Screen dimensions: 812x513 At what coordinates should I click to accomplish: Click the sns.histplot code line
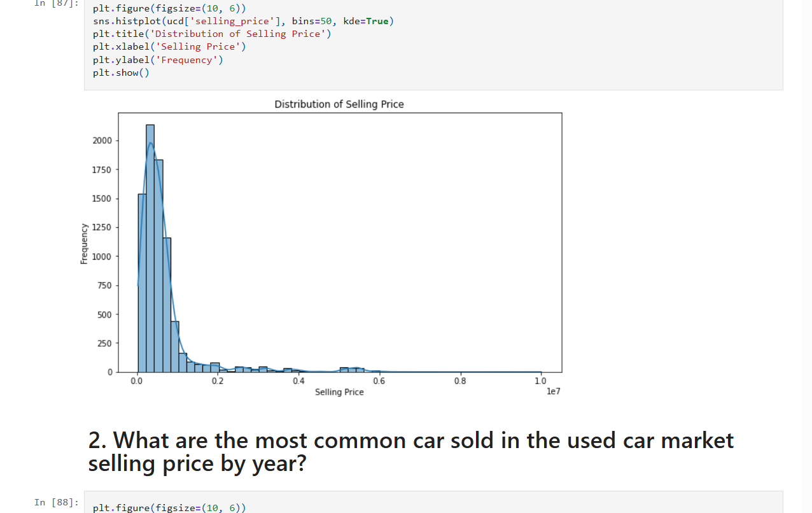[x=244, y=21]
